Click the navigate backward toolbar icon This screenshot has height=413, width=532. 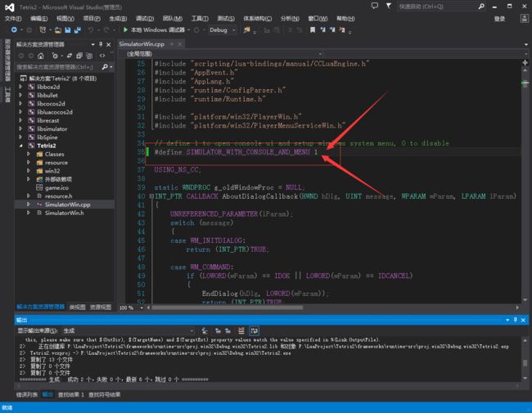pos(14,29)
